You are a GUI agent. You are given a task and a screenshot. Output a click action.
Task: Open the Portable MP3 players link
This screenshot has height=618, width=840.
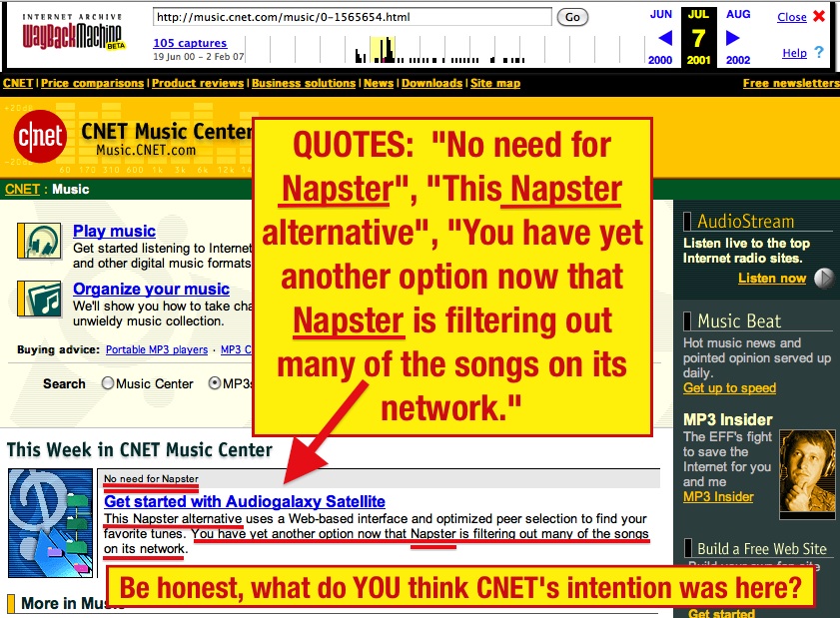[157, 349]
